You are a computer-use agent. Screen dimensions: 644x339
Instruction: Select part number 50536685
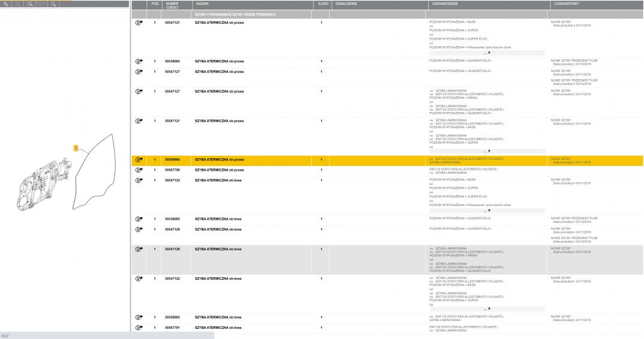pyautogui.click(x=173, y=219)
